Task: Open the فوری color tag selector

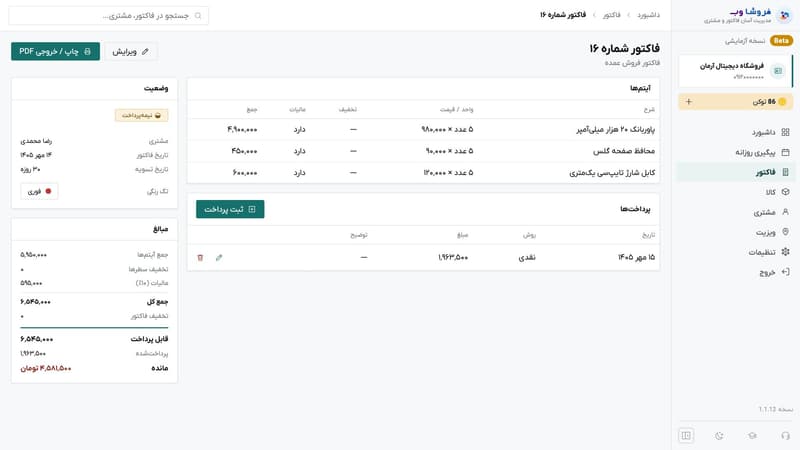Action: tap(39, 191)
